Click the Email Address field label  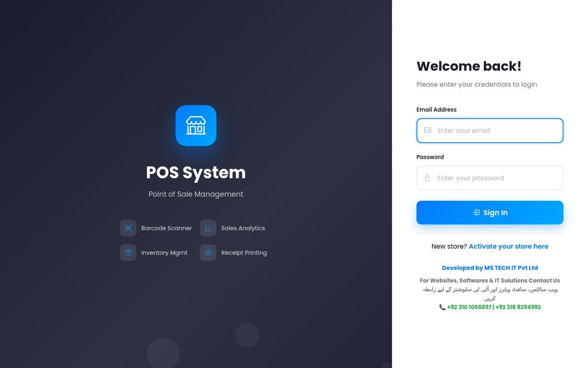click(x=437, y=109)
